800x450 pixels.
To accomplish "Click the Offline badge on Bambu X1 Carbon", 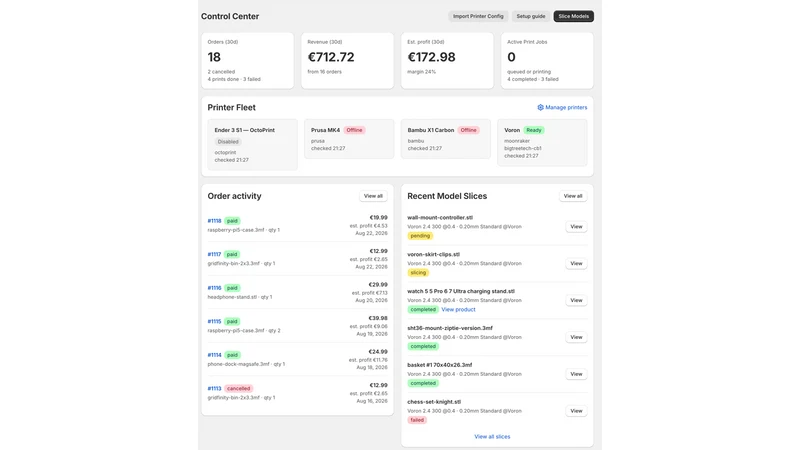I will (468, 130).
